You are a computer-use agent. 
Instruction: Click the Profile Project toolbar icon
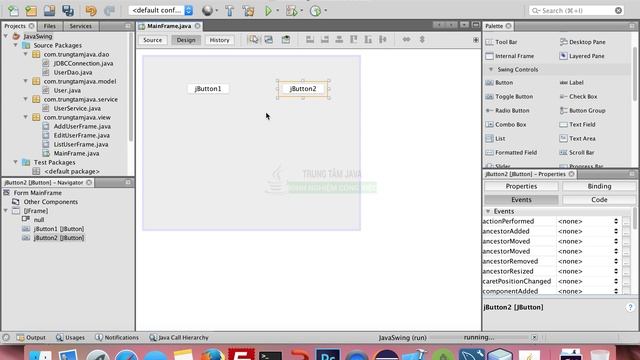(x=315, y=11)
